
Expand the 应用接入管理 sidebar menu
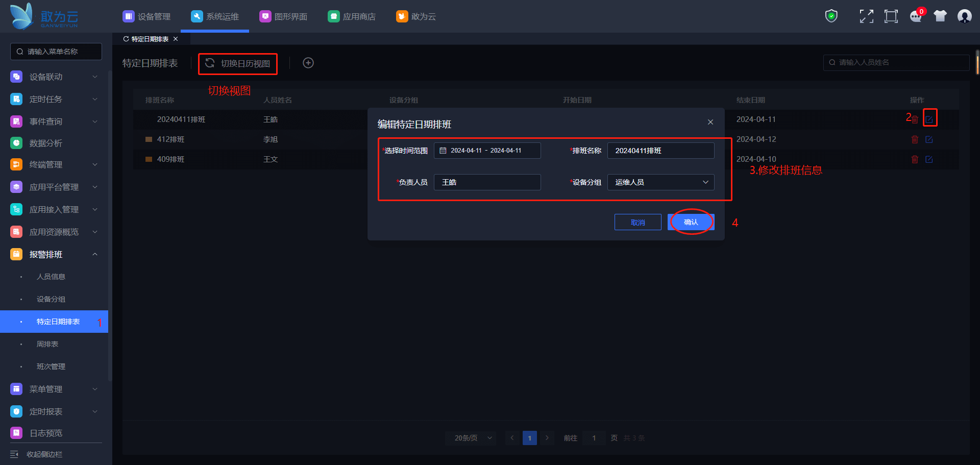[54, 209]
